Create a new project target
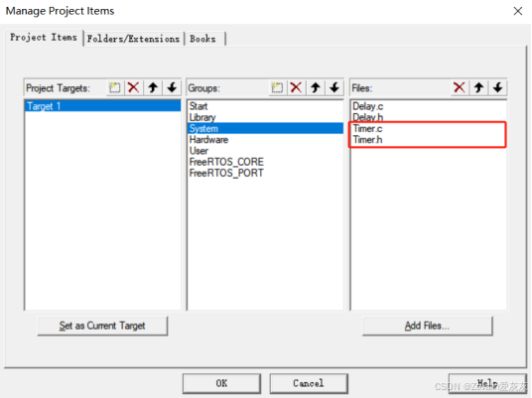 [115, 88]
